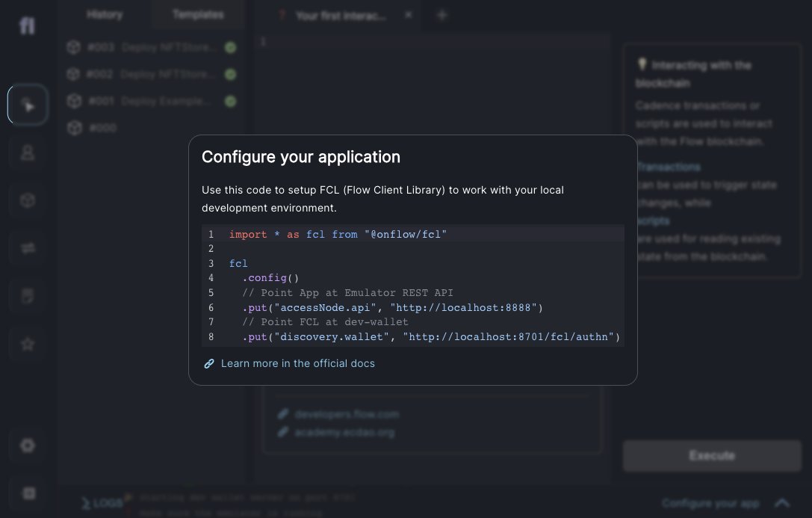Follow the scripts link in hint panel
Viewport: 812px width, 518px height.
(x=653, y=221)
